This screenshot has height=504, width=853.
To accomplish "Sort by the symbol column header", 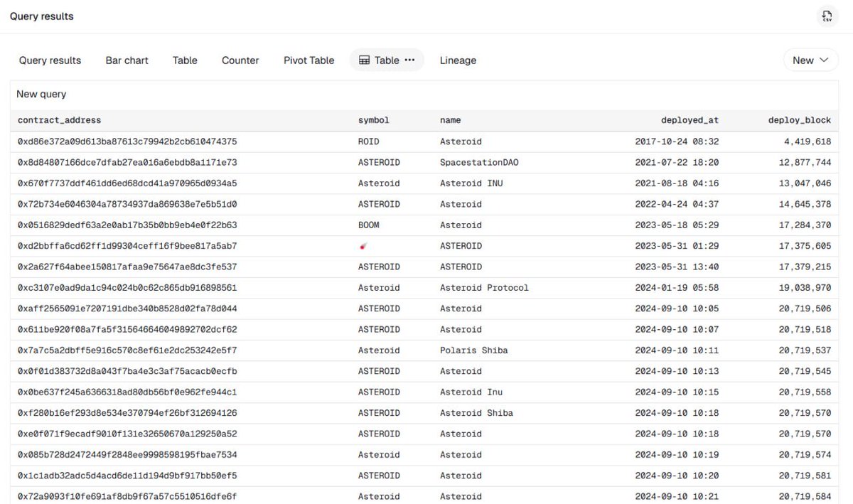I will [374, 120].
